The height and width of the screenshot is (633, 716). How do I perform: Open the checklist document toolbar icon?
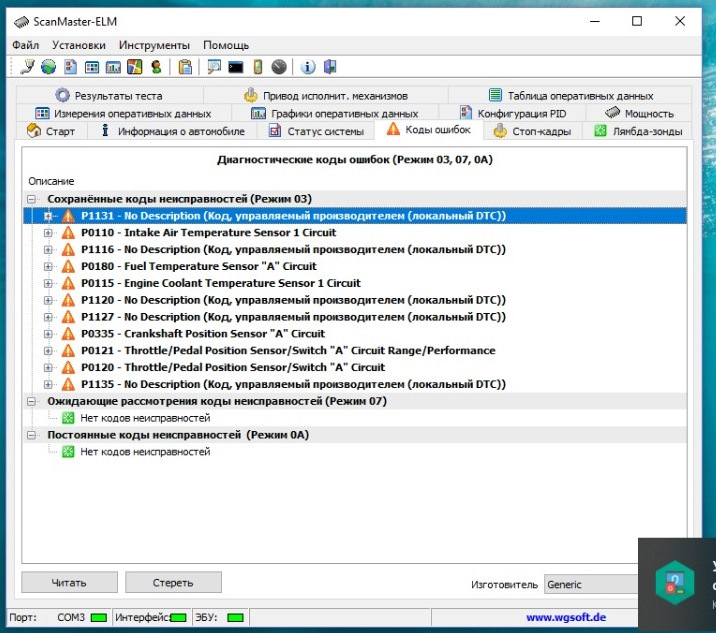pos(70,67)
